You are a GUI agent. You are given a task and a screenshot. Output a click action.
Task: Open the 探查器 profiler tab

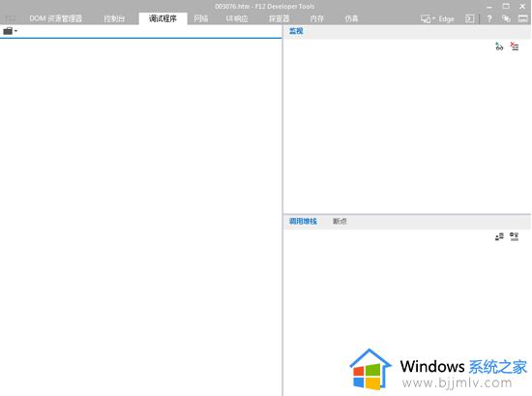279,18
